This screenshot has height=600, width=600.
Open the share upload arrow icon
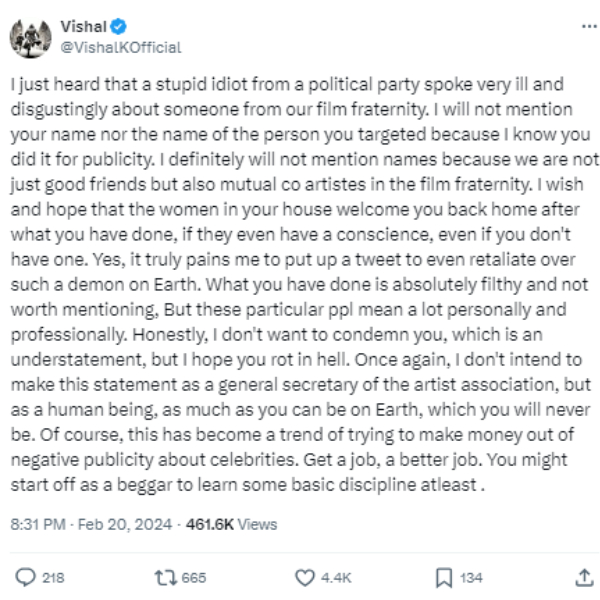(x=583, y=577)
